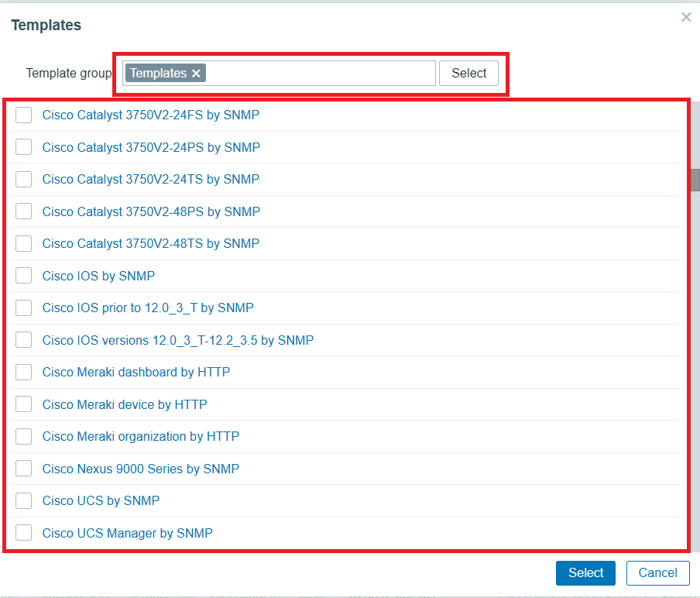This screenshot has width=700, height=598.
Task: Check the Cisco Meraki organization checkbox
Action: [23, 436]
